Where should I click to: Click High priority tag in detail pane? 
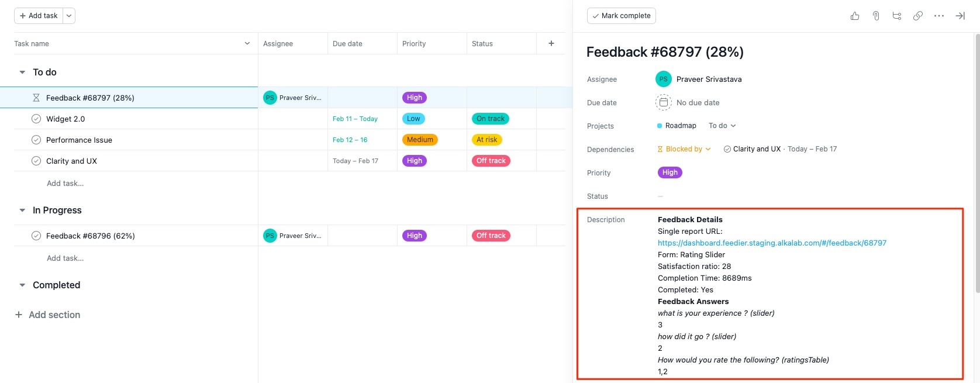[670, 172]
